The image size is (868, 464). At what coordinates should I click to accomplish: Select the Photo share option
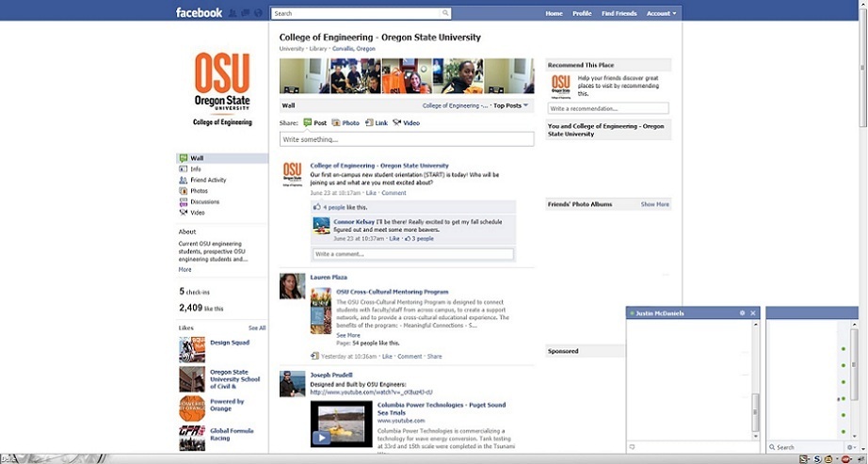point(346,123)
